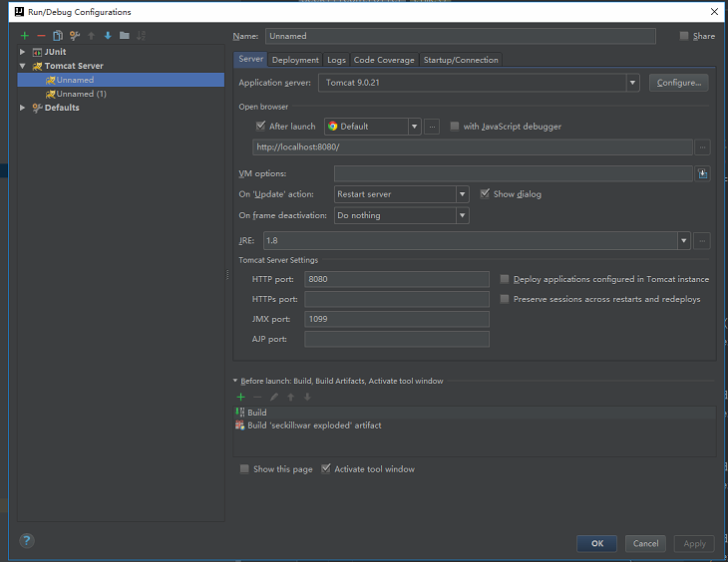Open edit defaults wrench icon in toolbar

(74, 36)
